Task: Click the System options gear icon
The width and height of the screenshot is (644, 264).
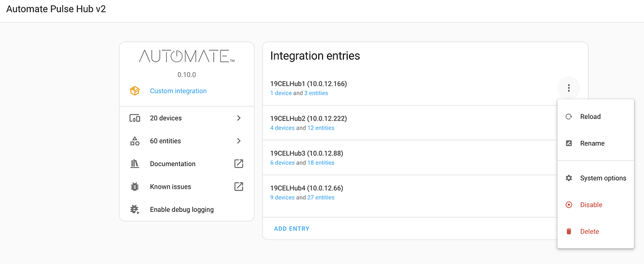Action: (569, 178)
